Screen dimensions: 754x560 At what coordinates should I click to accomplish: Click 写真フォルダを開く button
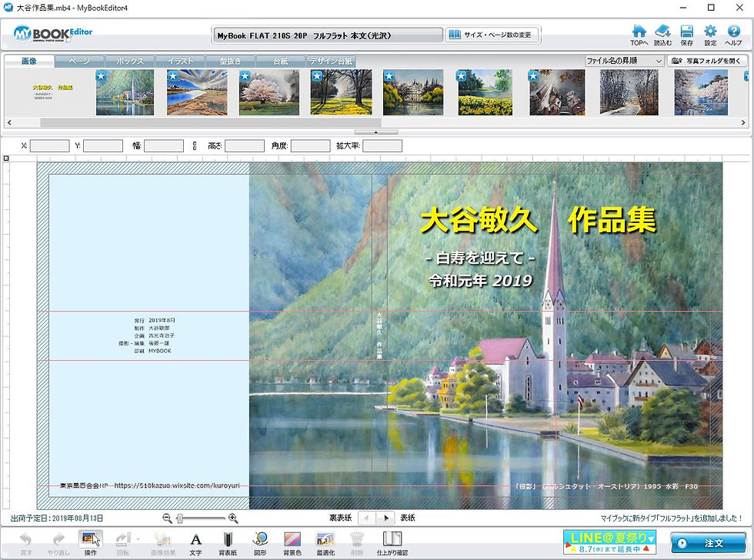click(707, 61)
